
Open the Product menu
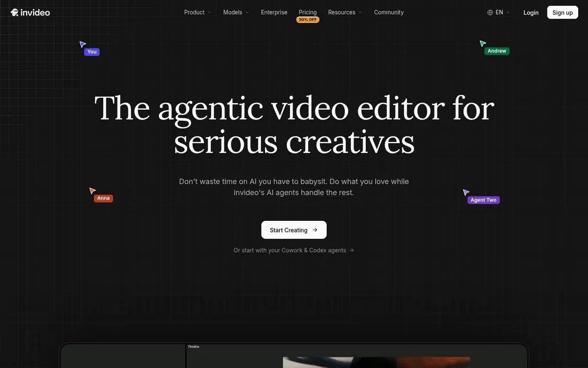tap(194, 12)
